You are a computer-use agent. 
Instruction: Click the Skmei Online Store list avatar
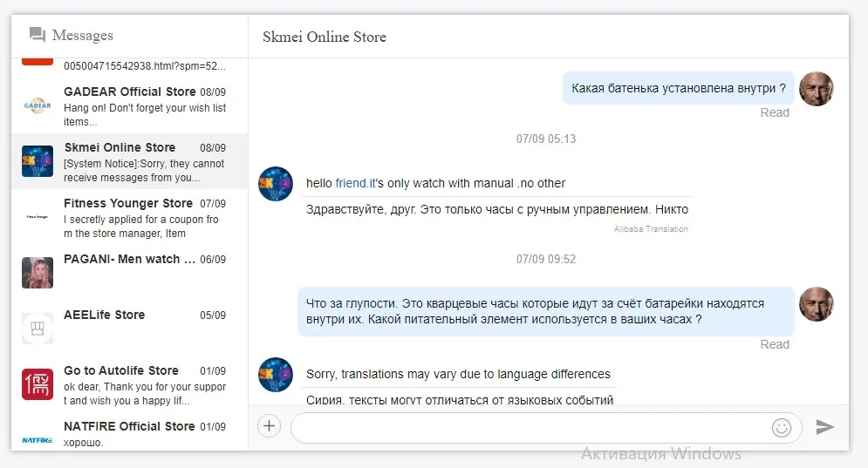[x=38, y=161]
